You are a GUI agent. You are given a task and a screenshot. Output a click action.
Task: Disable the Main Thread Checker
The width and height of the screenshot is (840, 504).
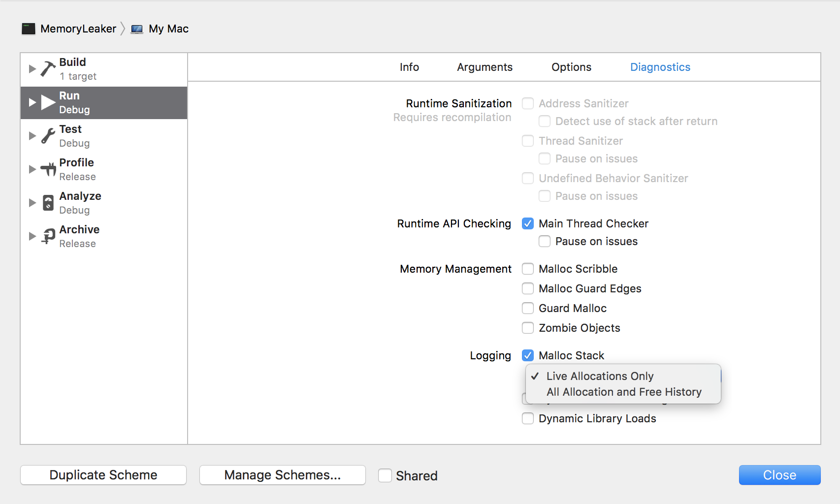pos(527,223)
